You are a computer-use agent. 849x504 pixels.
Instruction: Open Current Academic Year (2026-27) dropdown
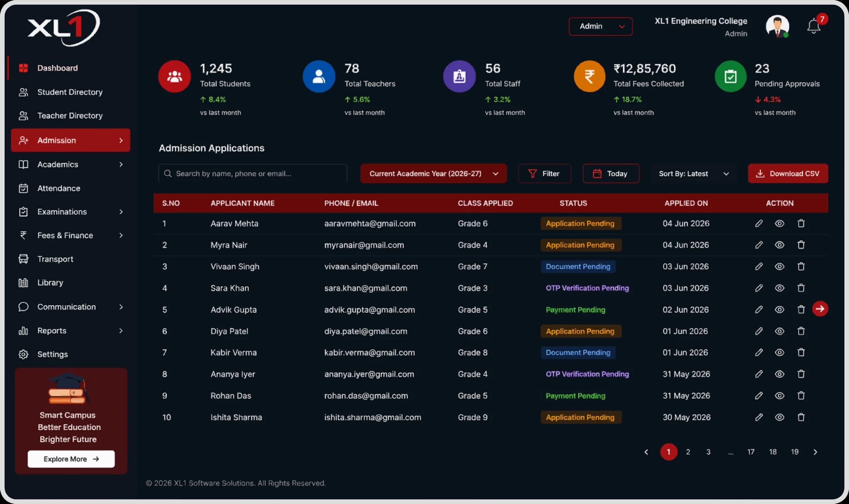433,174
